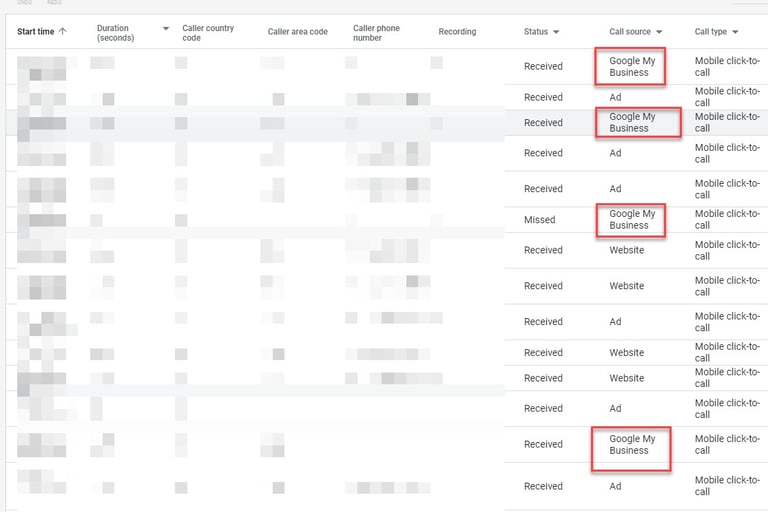
Task: Select Received status in the last table row
Action: [x=543, y=486]
